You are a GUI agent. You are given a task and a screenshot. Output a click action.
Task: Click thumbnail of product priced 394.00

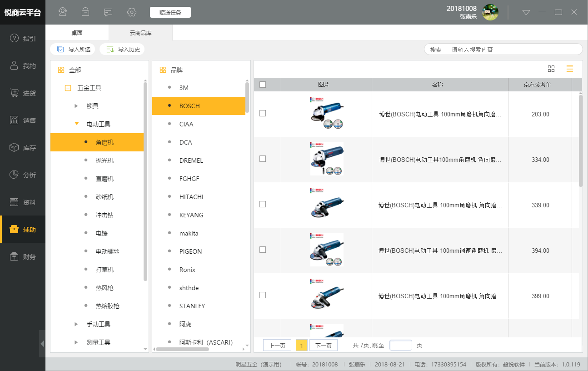[327, 250]
